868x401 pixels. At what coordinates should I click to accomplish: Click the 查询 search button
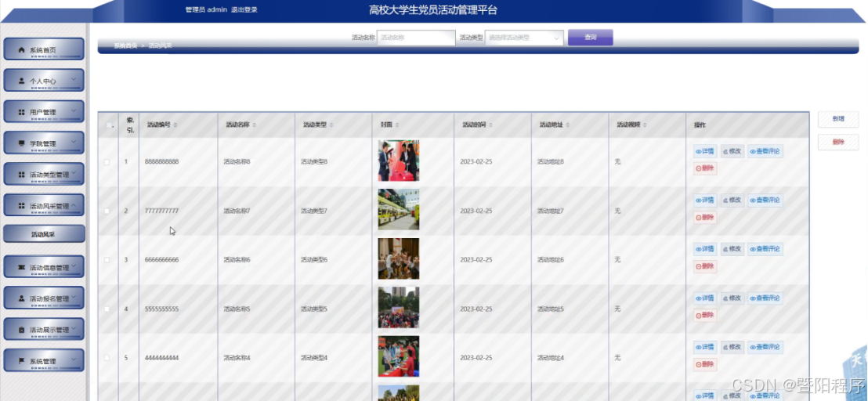(x=590, y=37)
